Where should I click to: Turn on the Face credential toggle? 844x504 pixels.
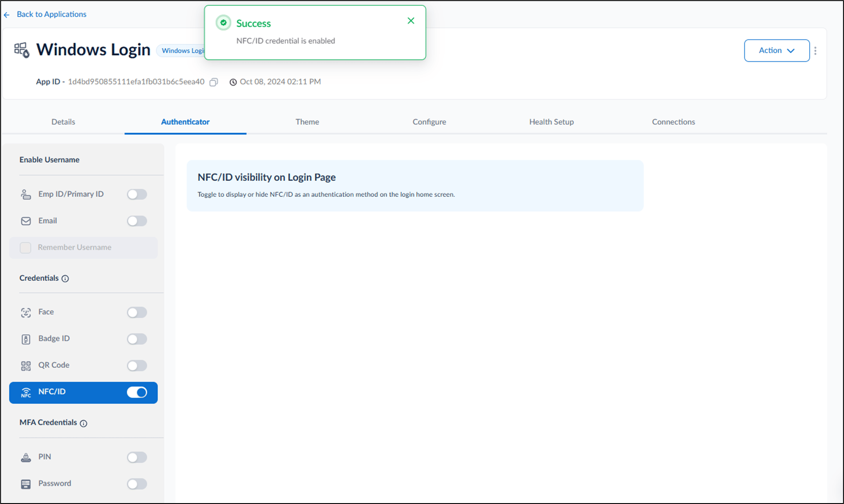click(x=137, y=312)
